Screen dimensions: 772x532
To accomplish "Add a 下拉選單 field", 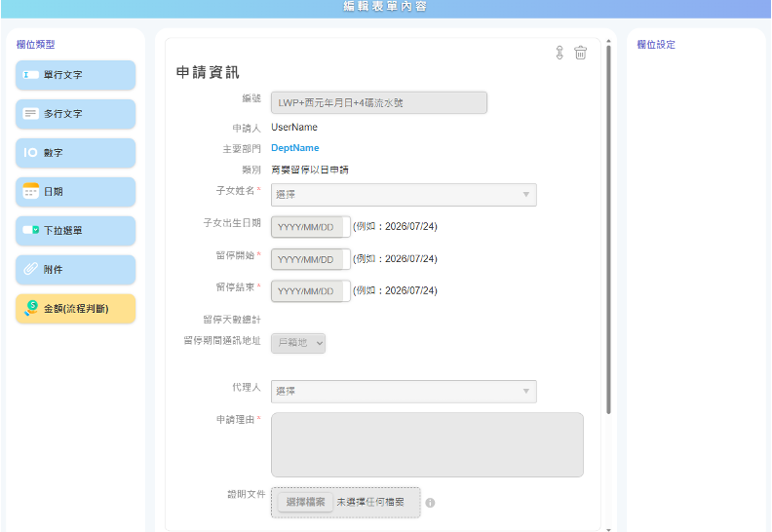I will pos(75,230).
